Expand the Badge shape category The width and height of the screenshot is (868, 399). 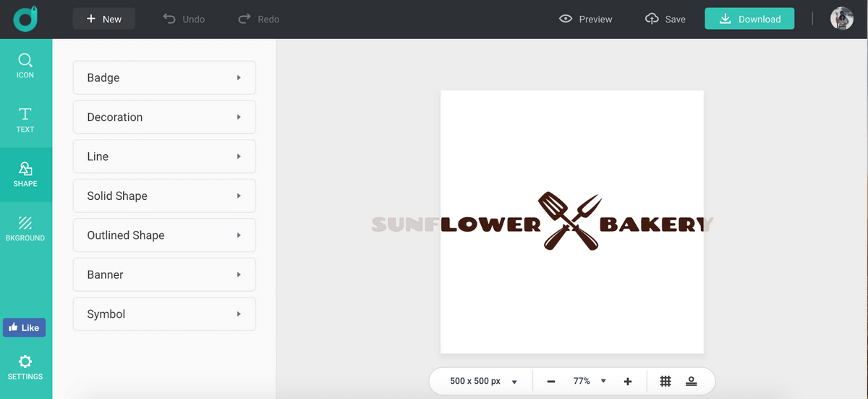pyautogui.click(x=164, y=77)
